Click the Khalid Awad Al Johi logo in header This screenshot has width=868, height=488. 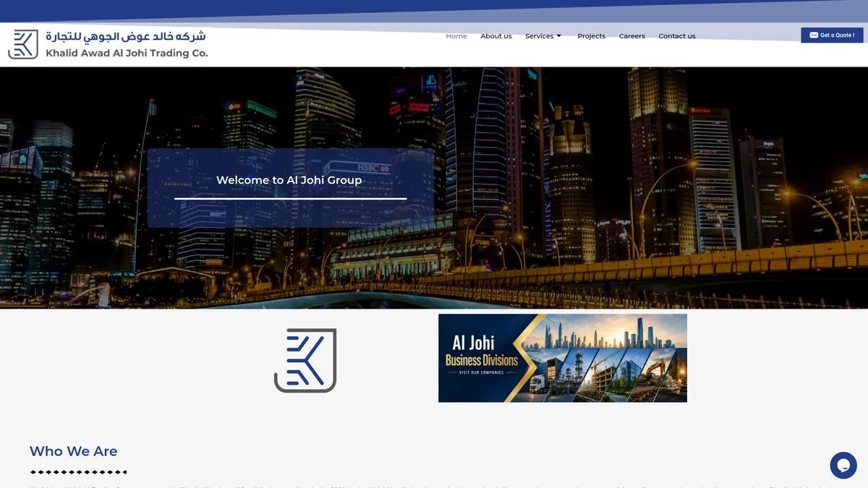(x=108, y=44)
